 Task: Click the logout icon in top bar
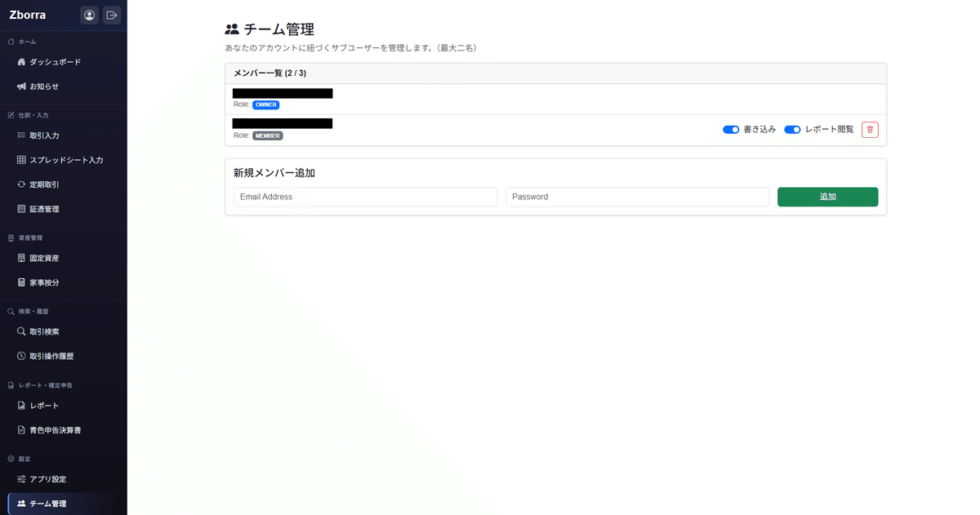click(x=112, y=15)
